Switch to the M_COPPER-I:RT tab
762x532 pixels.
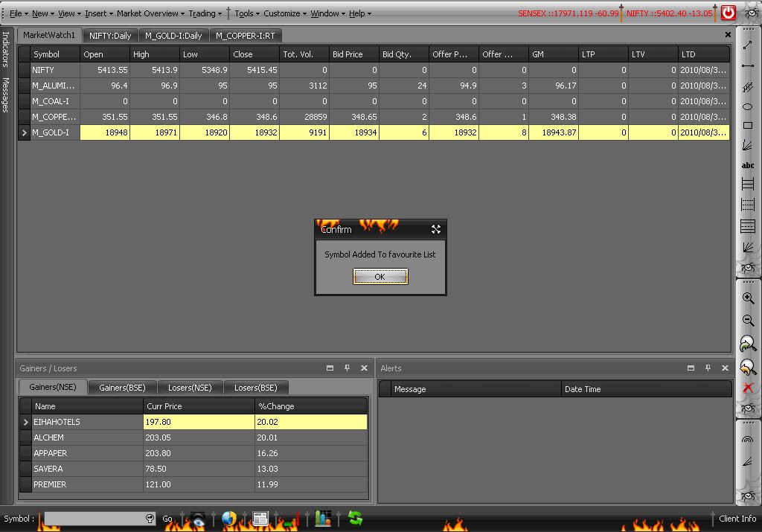tap(246, 36)
